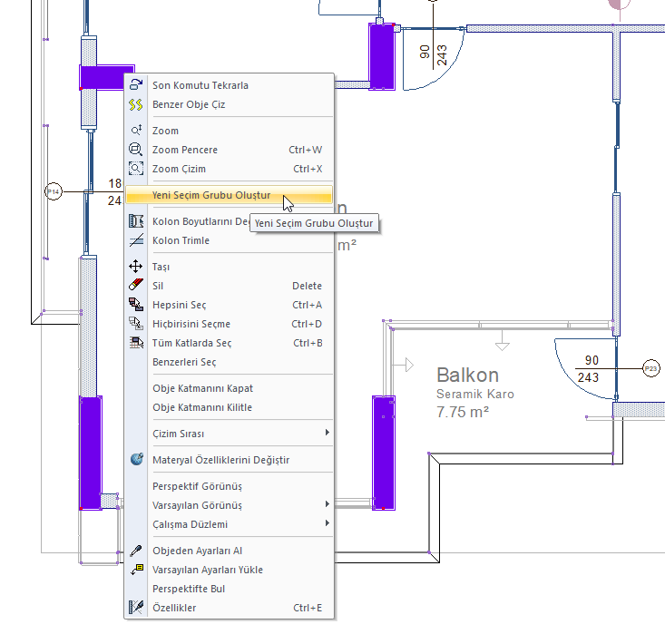
Task: Select the Zoom Pencere magnifier icon
Action: point(136,150)
